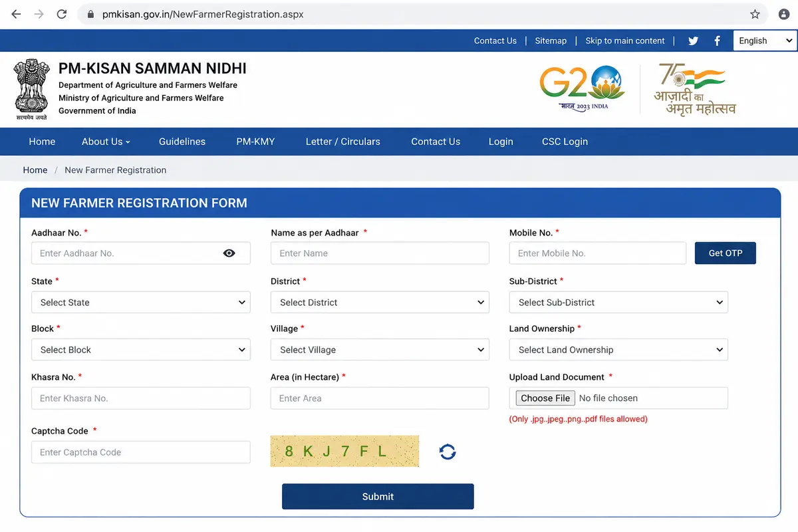Expand the Select State dropdown
This screenshot has height=532, width=798.
pos(141,303)
